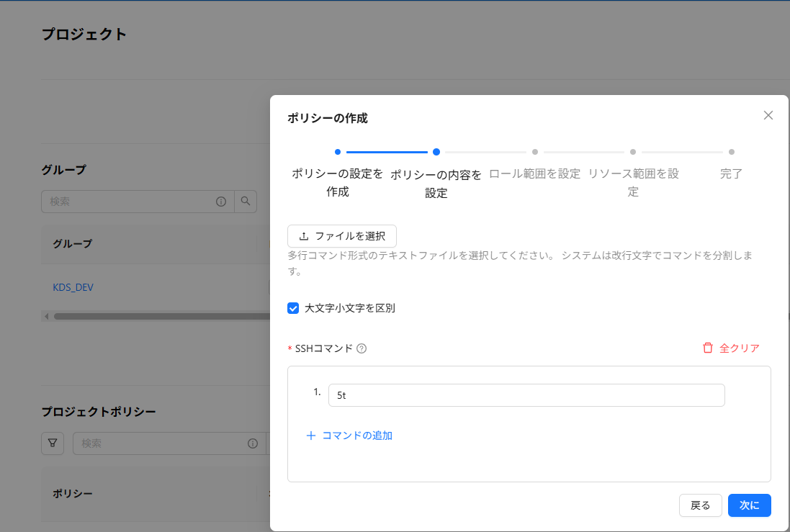The image size is (790, 532).
Task: Click into SSH command field containing 5t
Action: (526, 395)
